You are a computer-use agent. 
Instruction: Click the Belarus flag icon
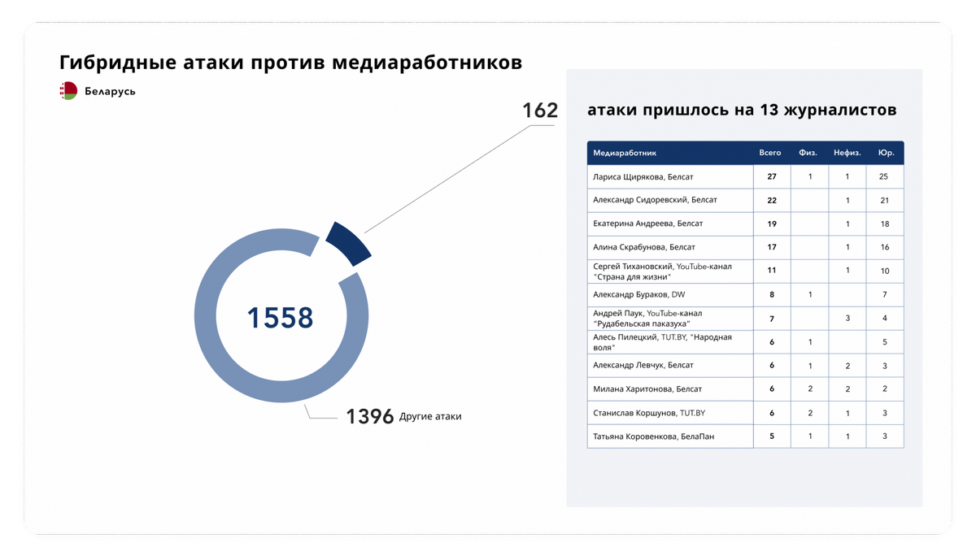pyautogui.click(x=68, y=91)
